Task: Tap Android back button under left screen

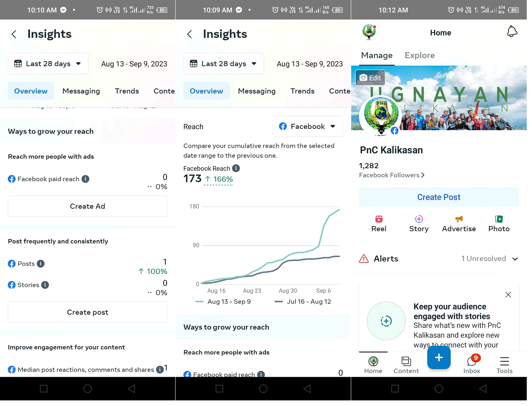Action: (131, 389)
